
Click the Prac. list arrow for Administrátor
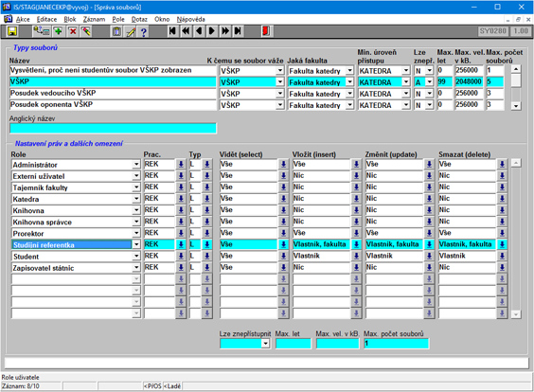tap(181, 164)
